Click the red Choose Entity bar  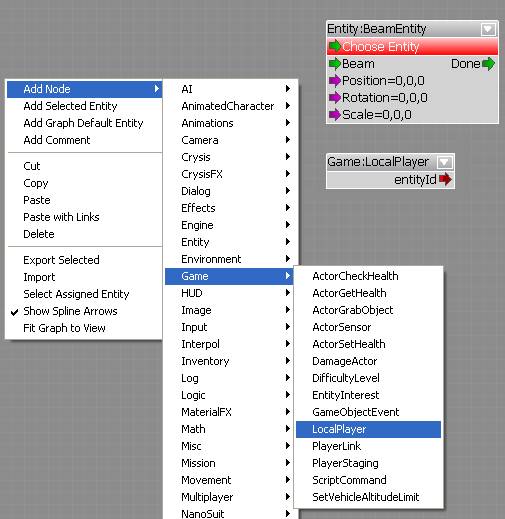coord(412,46)
